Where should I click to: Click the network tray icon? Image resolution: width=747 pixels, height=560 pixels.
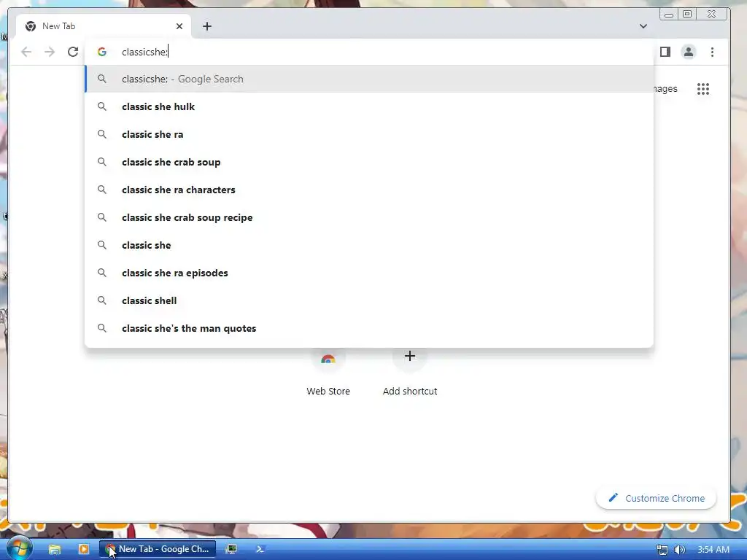(662, 550)
